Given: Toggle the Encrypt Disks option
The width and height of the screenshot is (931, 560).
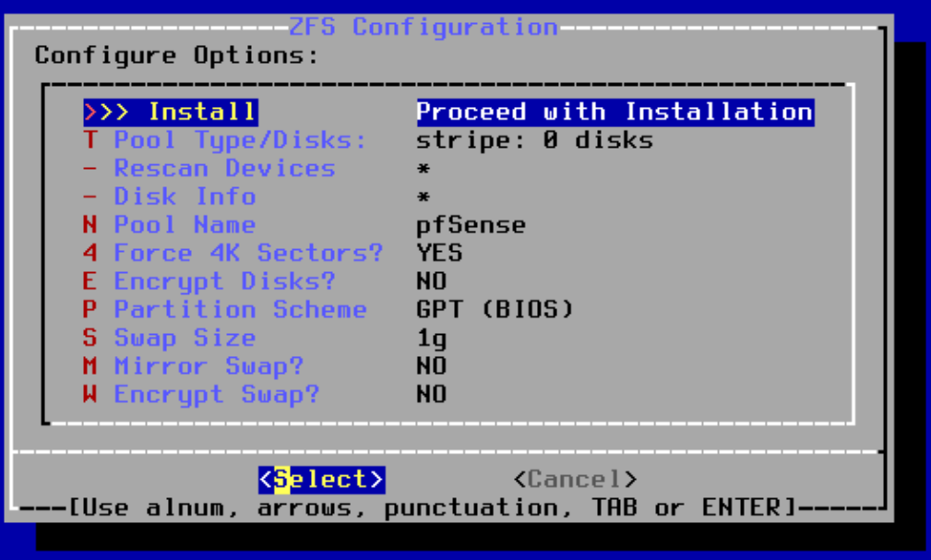Looking at the screenshot, I should 224,281.
